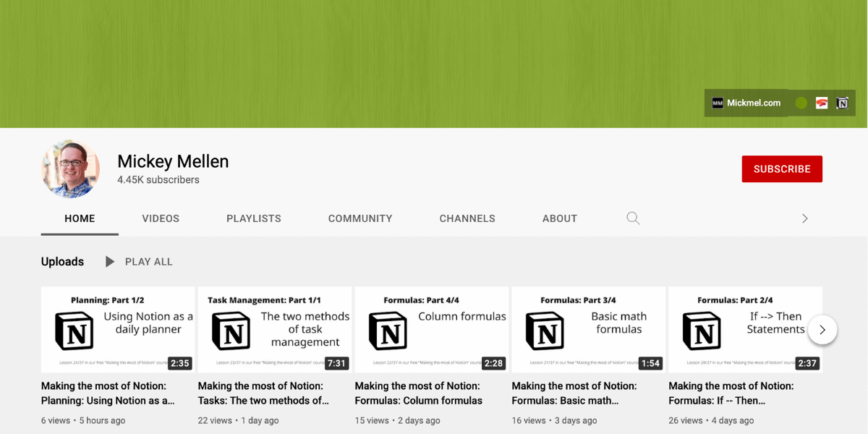
Task: Show more channel tabs with right chevron
Action: [804, 218]
